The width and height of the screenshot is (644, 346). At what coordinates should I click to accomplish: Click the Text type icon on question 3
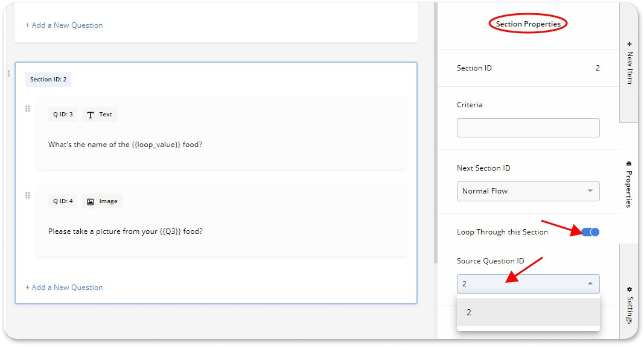(91, 115)
